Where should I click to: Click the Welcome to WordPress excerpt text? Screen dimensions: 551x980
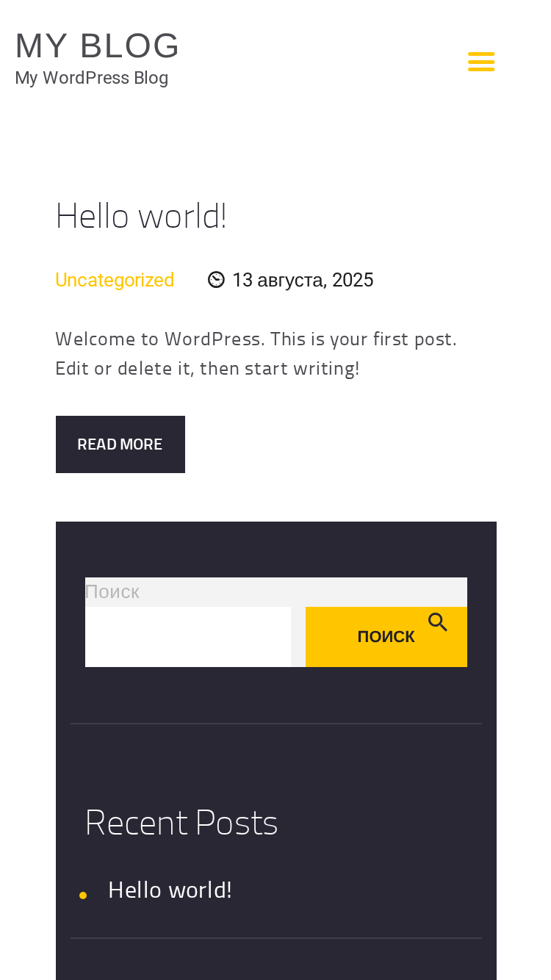click(256, 353)
